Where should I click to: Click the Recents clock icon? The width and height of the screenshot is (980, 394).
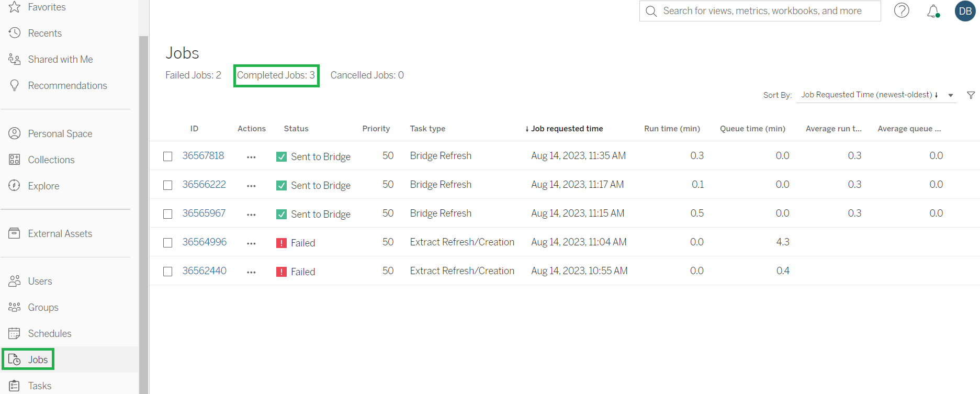[15, 33]
